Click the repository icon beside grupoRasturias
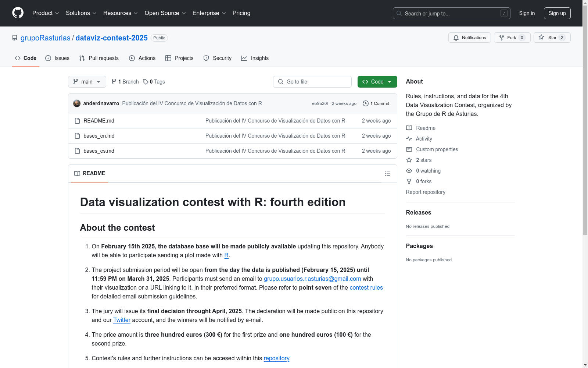The height and width of the screenshot is (368, 588). click(x=15, y=38)
